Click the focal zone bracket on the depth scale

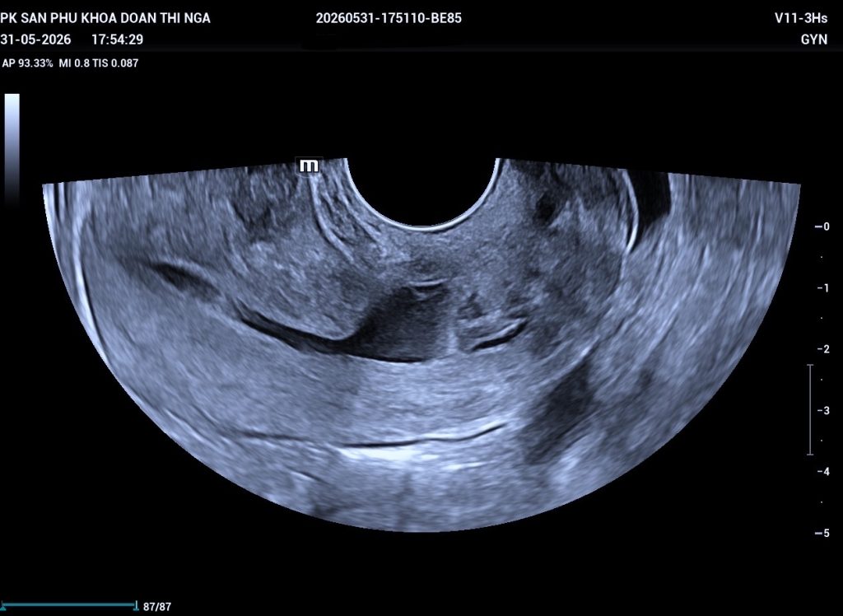pos(811,410)
